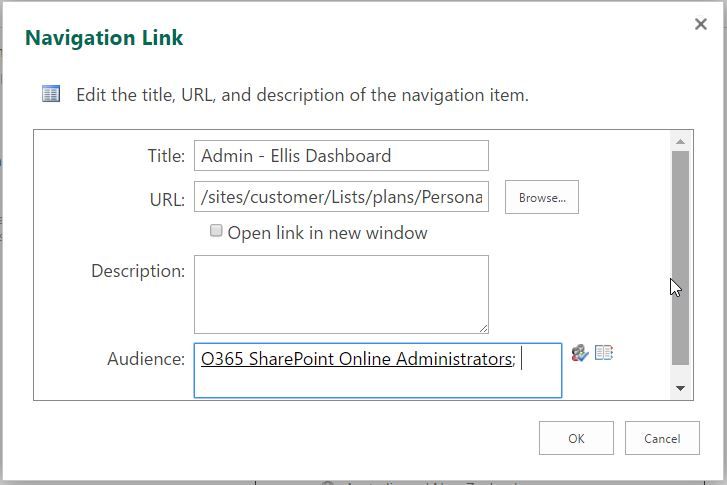The height and width of the screenshot is (485, 727).
Task: Open the audience Browse address book icon
Action: [604, 353]
